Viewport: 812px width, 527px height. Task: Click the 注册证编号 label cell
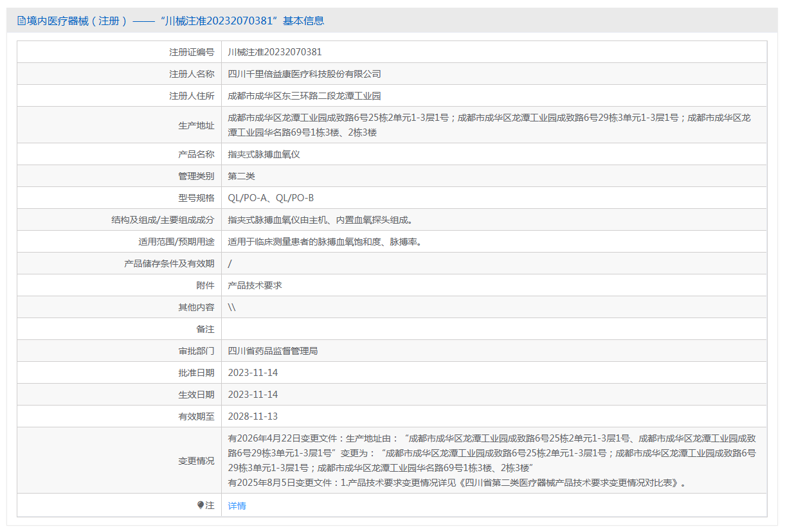192,52
